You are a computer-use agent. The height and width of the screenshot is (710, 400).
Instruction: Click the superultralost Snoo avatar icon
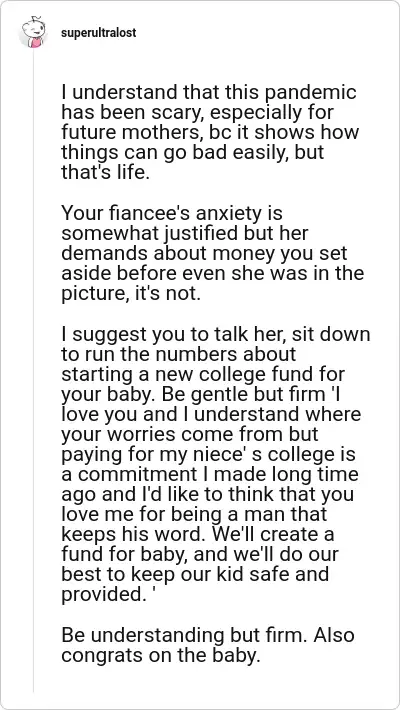tap(33, 33)
